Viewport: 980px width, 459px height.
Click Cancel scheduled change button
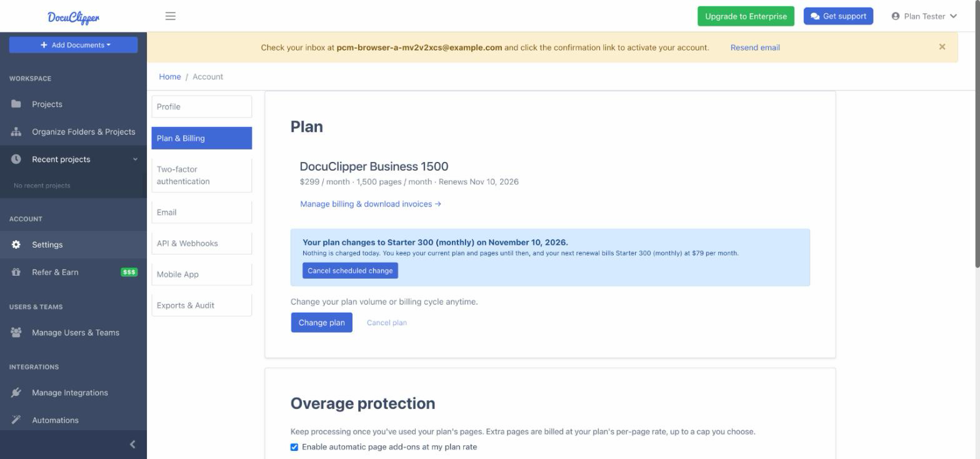(350, 271)
